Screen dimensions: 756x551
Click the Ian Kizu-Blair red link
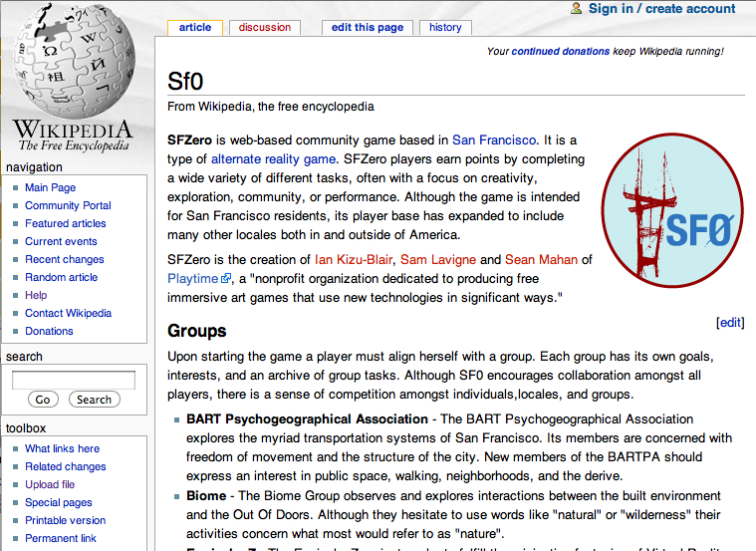click(354, 260)
